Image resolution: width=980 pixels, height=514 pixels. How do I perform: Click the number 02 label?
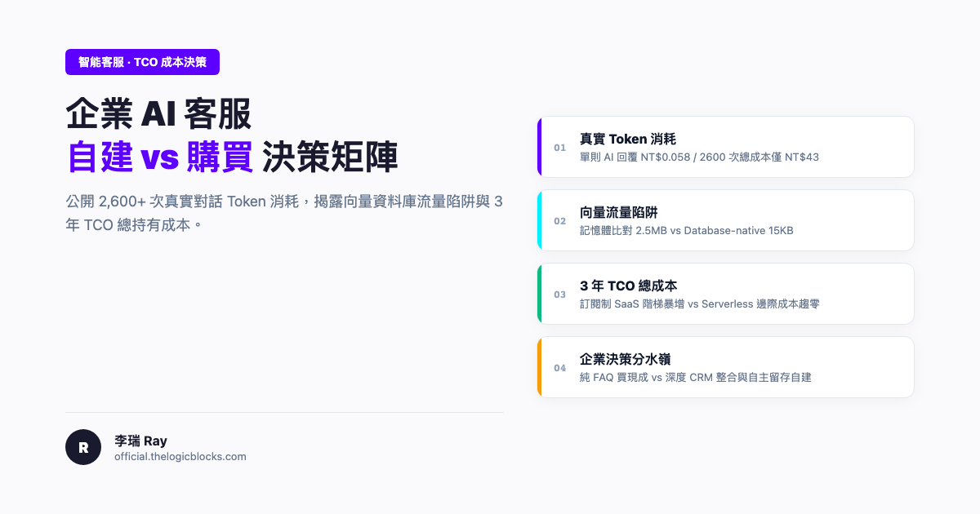[559, 221]
